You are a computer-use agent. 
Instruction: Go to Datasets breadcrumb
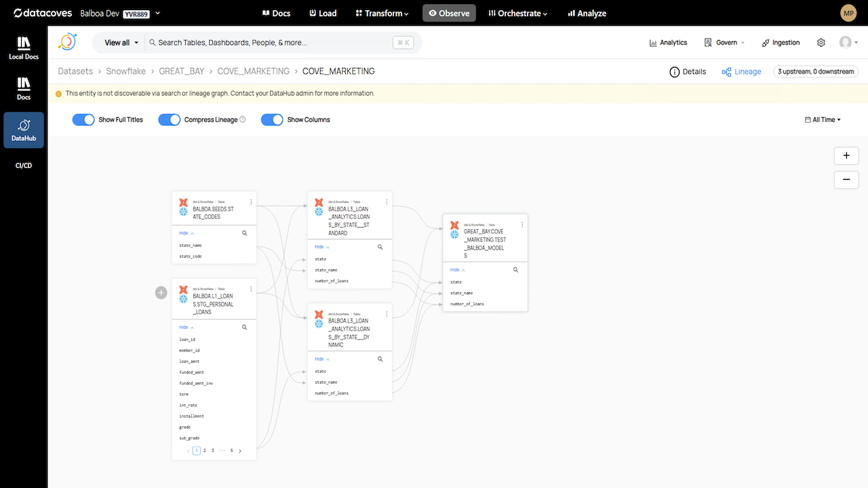[75, 71]
